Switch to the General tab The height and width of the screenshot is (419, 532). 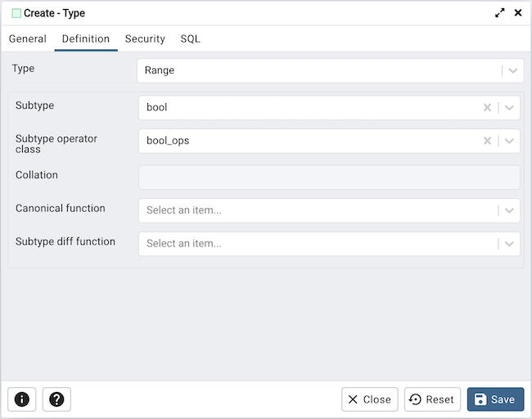[28, 38]
